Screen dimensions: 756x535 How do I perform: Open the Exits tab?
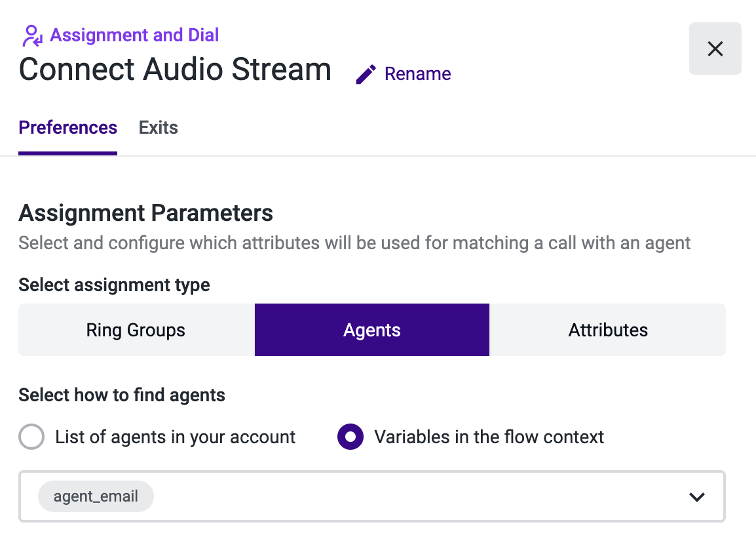click(158, 127)
